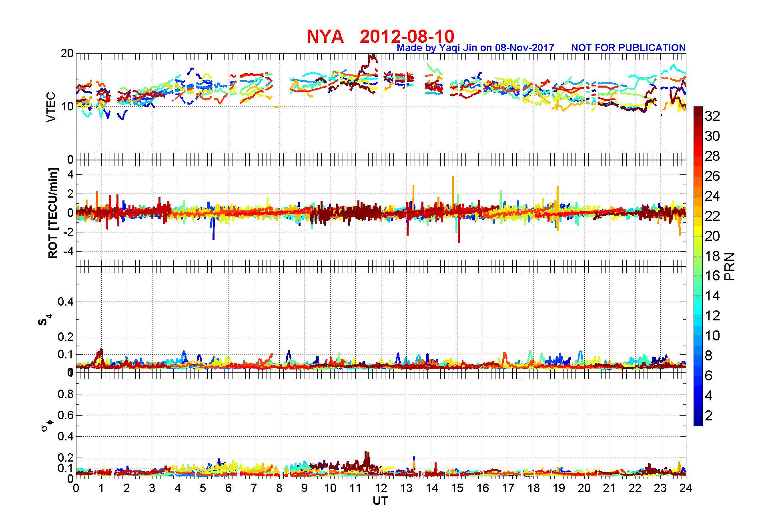Click x-axis tick label 24
This screenshot has width=762, height=532.
(x=686, y=488)
